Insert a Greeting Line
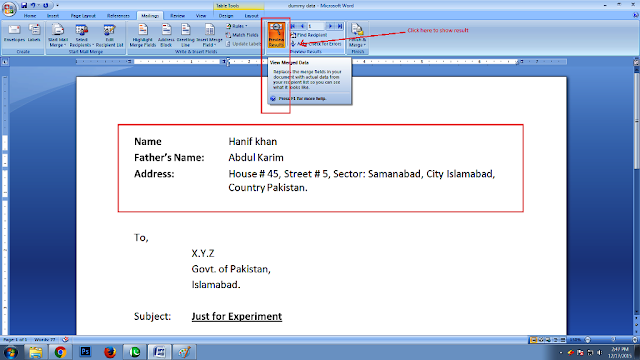This screenshot has width=640, height=360. (186, 36)
